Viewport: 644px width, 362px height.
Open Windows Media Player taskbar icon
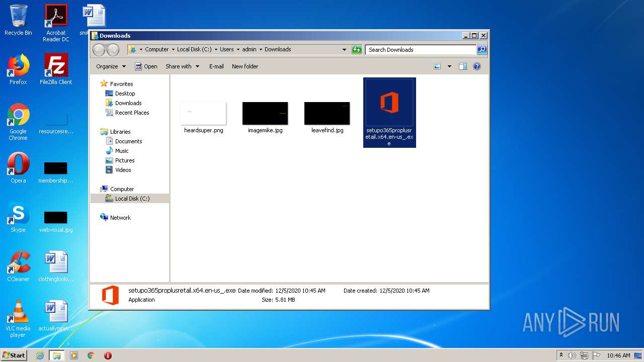tap(74, 355)
